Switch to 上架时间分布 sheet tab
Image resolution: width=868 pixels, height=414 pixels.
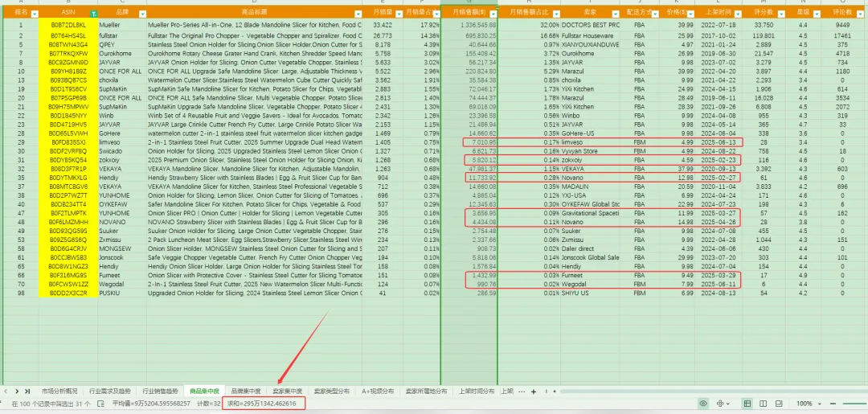click(x=477, y=391)
